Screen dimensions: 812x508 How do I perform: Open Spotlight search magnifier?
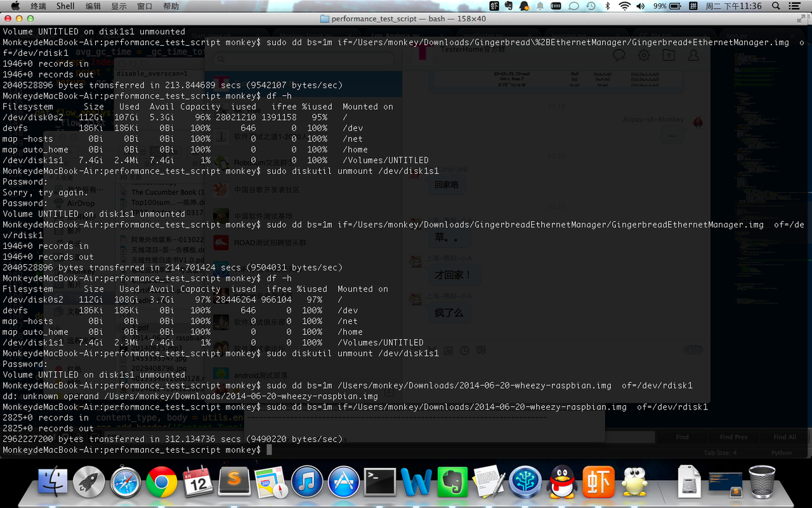click(x=776, y=6)
